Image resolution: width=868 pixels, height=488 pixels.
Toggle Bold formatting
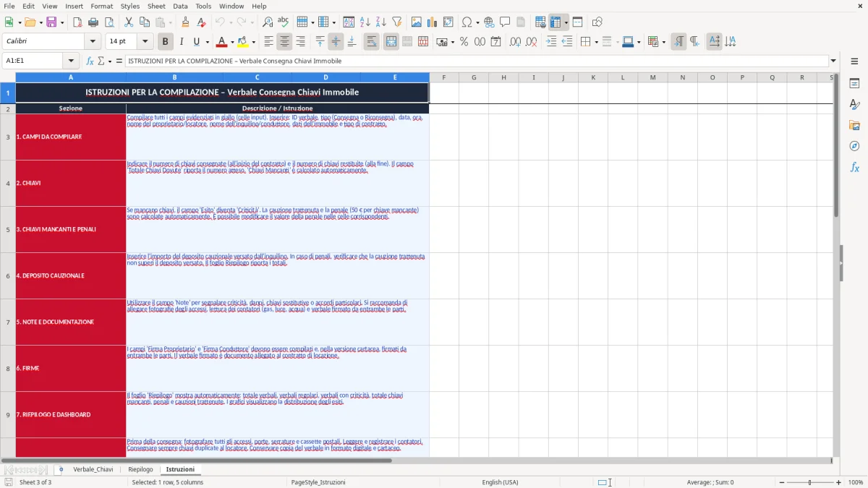pyautogui.click(x=165, y=42)
